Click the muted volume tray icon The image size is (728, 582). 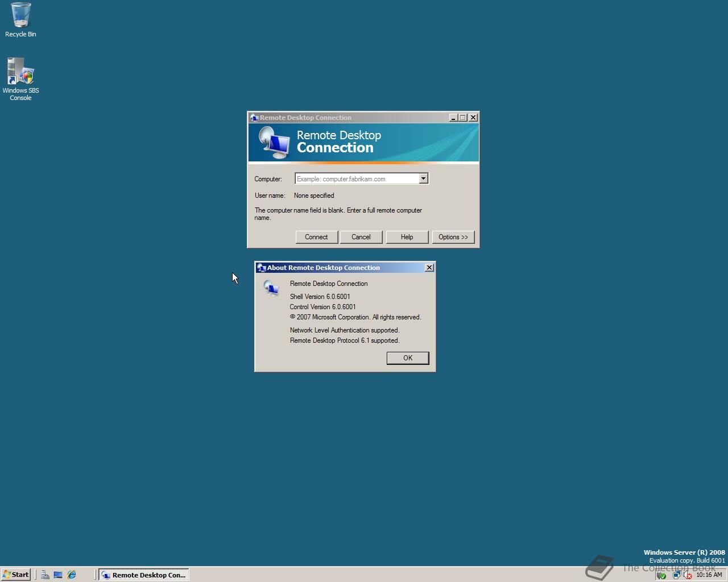click(x=688, y=575)
